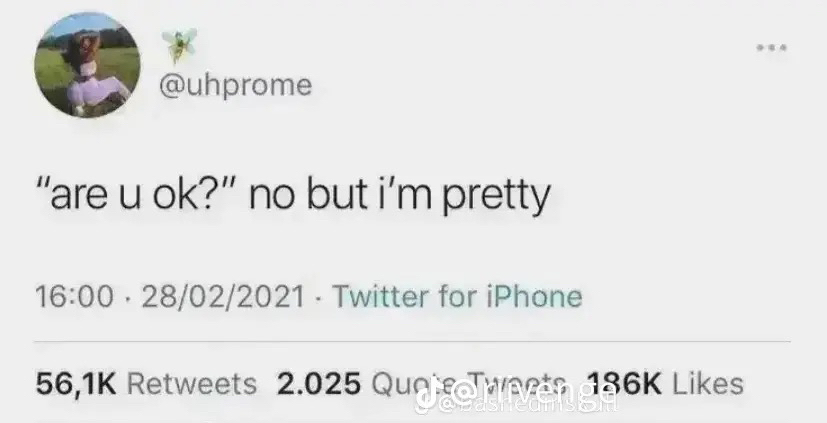Click "no but i'm" in the tweet

coord(341,197)
